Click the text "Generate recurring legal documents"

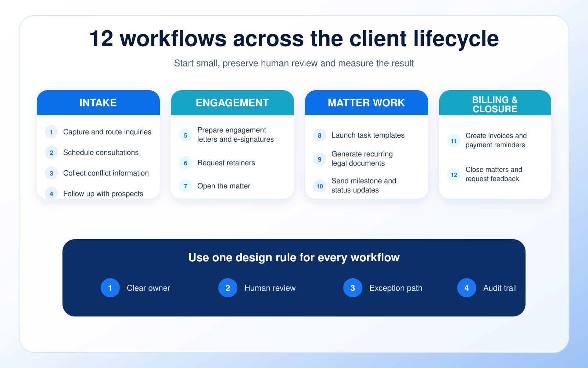click(x=362, y=159)
